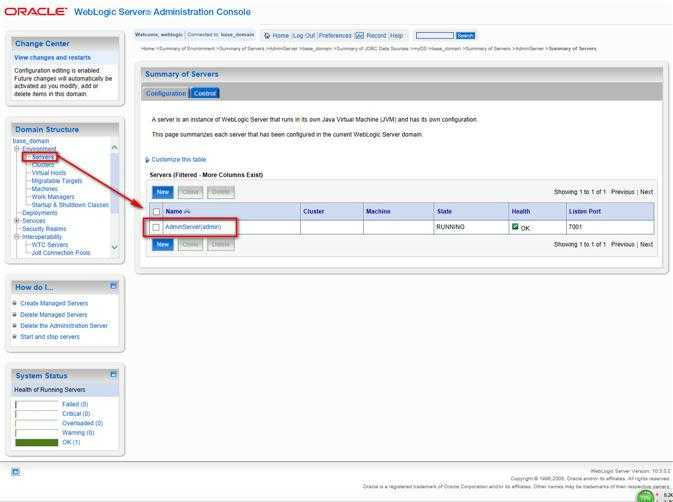Viewport: 673px width, 502px height.
Task: Click View changes and restarts link
Action: click(52, 57)
